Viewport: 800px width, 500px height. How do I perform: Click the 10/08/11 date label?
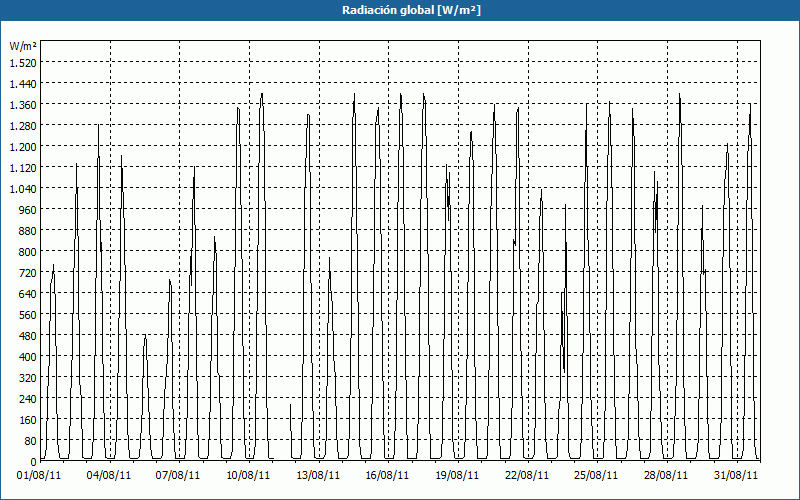248,476
